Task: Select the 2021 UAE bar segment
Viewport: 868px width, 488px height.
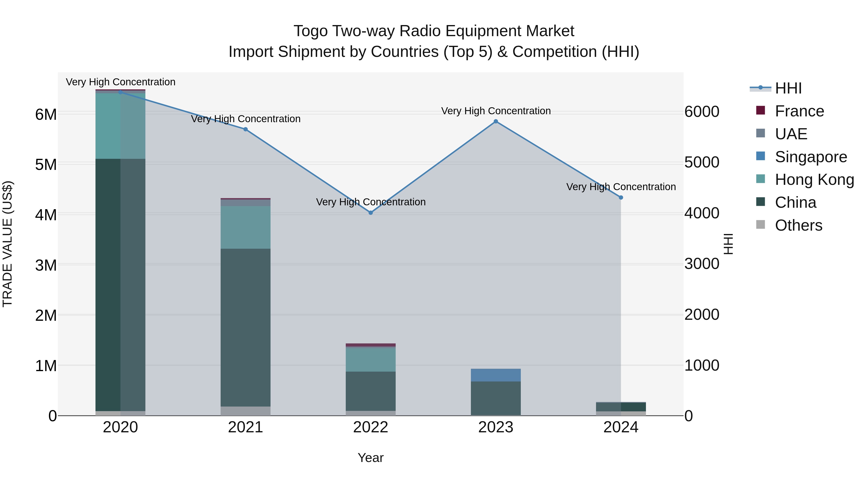Action: coord(245,203)
